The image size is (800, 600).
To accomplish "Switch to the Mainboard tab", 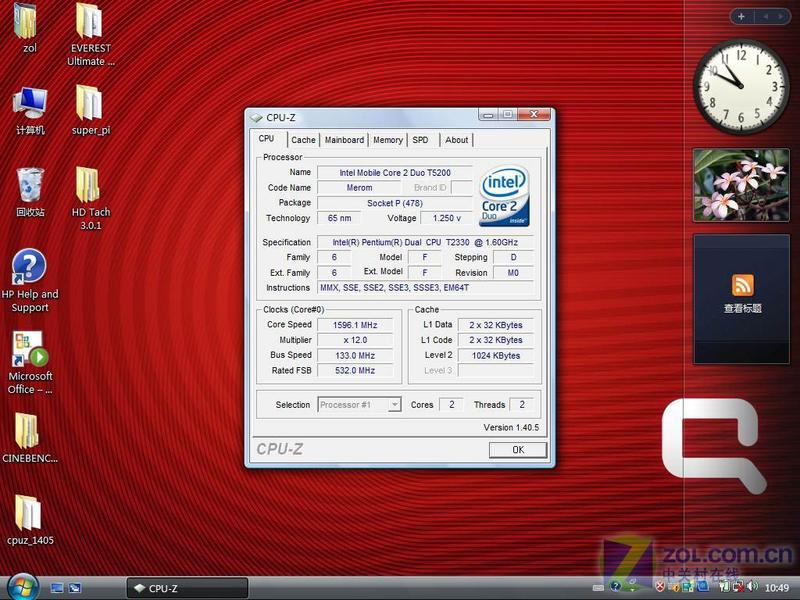I will (344, 140).
